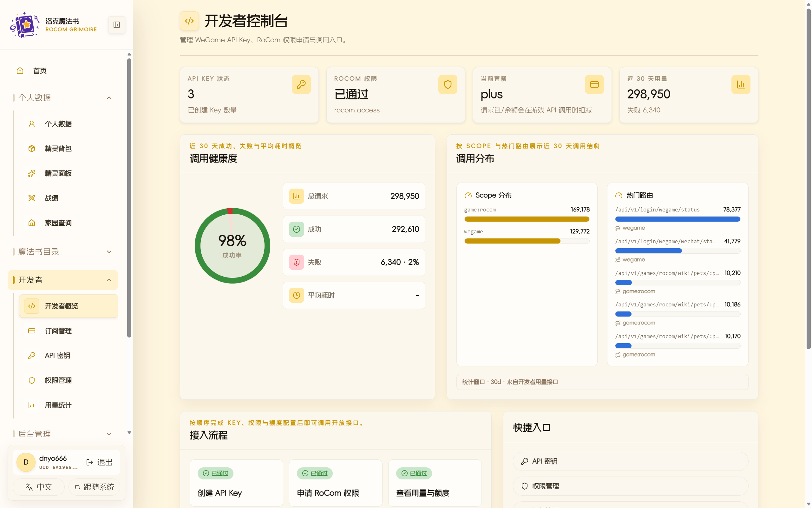The width and height of the screenshot is (812, 508).
Task: Collapse the sidebar with the panel icon
Action: click(x=116, y=25)
